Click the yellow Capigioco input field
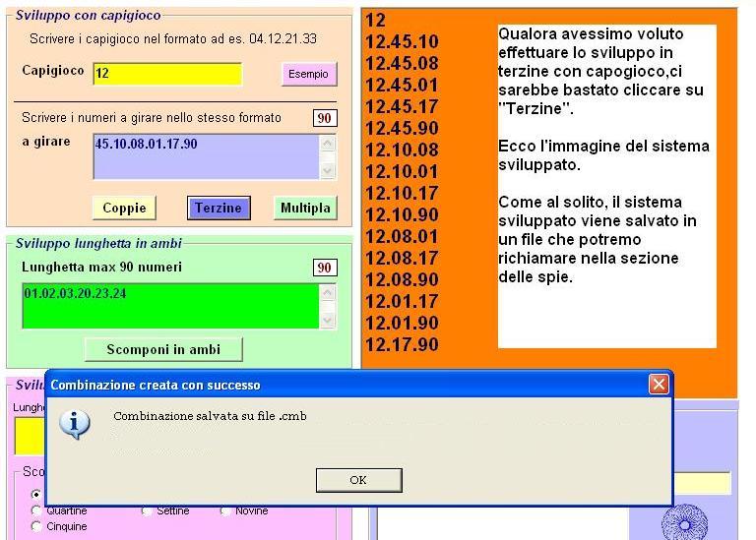This screenshot has height=540, width=756. point(167,75)
